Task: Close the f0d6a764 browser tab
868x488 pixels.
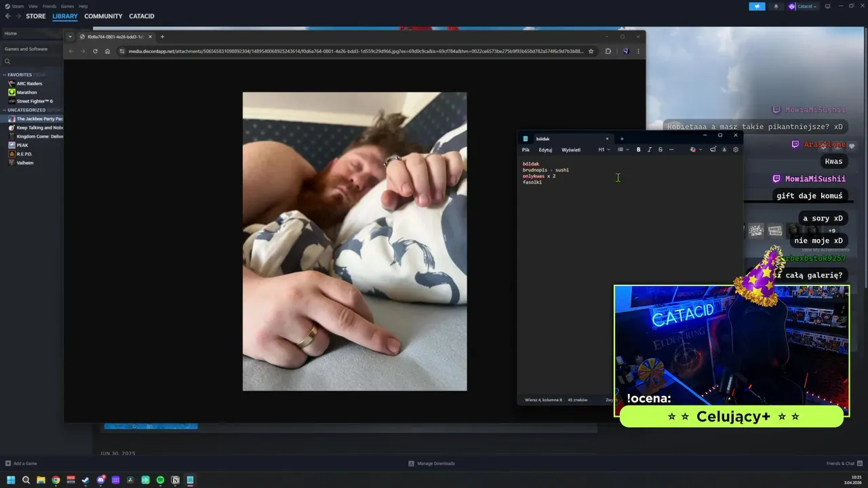Action: [151, 37]
